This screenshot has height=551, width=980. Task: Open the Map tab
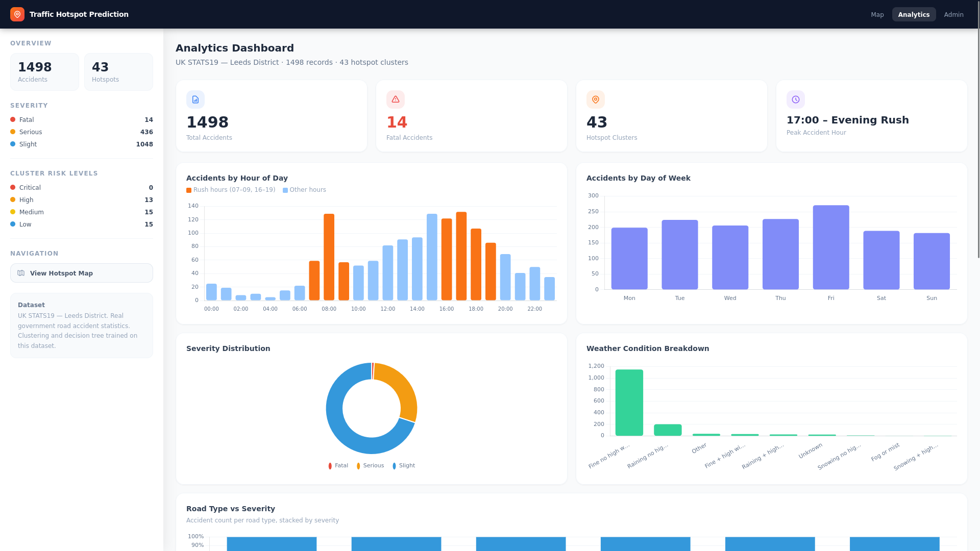[x=877, y=14]
